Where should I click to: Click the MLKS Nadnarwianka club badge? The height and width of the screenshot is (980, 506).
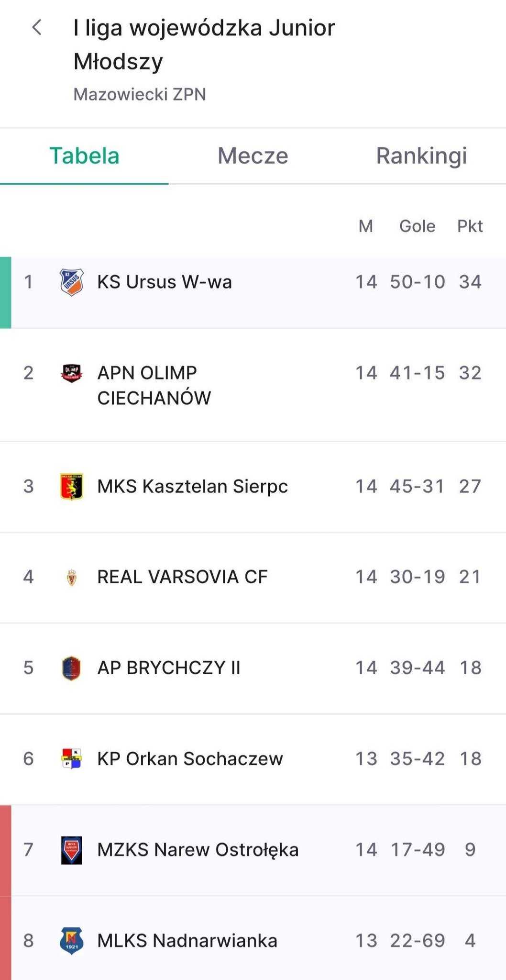[72, 941]
